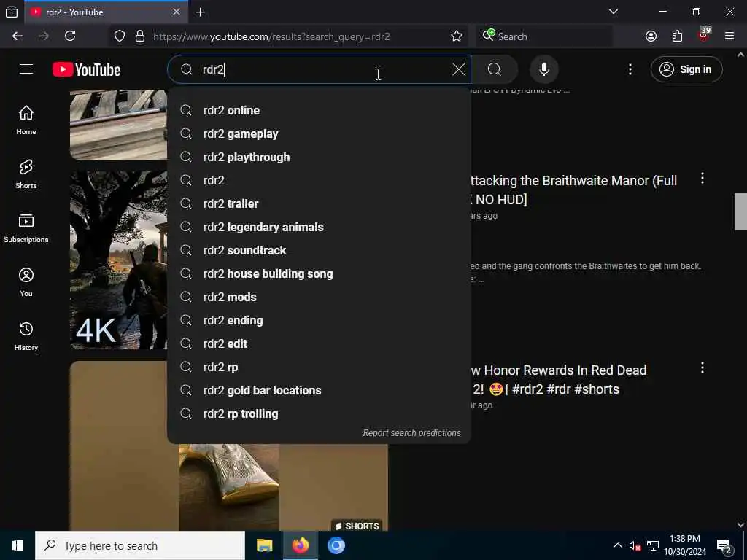Select the suggestion rdr2 gameplay

(x=320, y=134)
